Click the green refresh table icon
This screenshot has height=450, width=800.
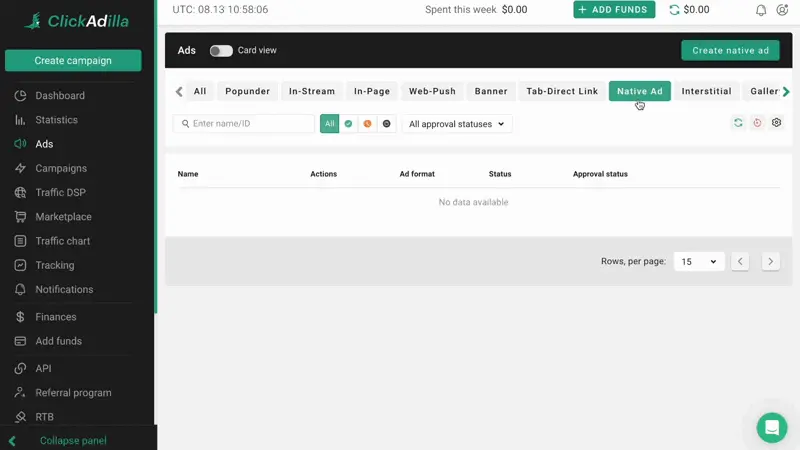[738, 123]
